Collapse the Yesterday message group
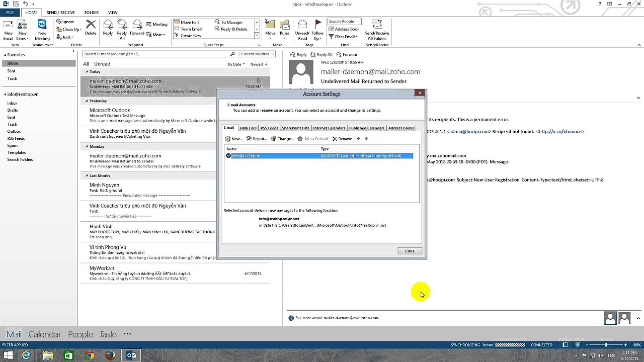This screenshot has width=644, height=362. [87, 101]
